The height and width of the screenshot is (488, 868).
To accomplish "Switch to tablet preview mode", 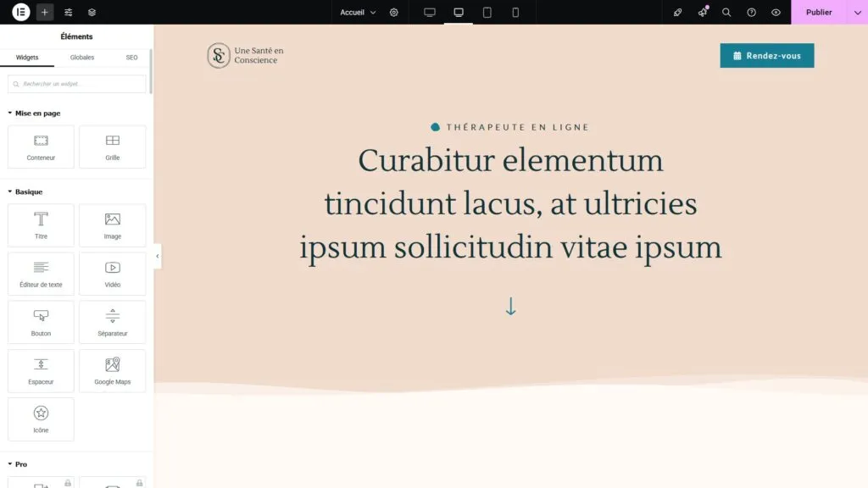I will pos(486,13).
